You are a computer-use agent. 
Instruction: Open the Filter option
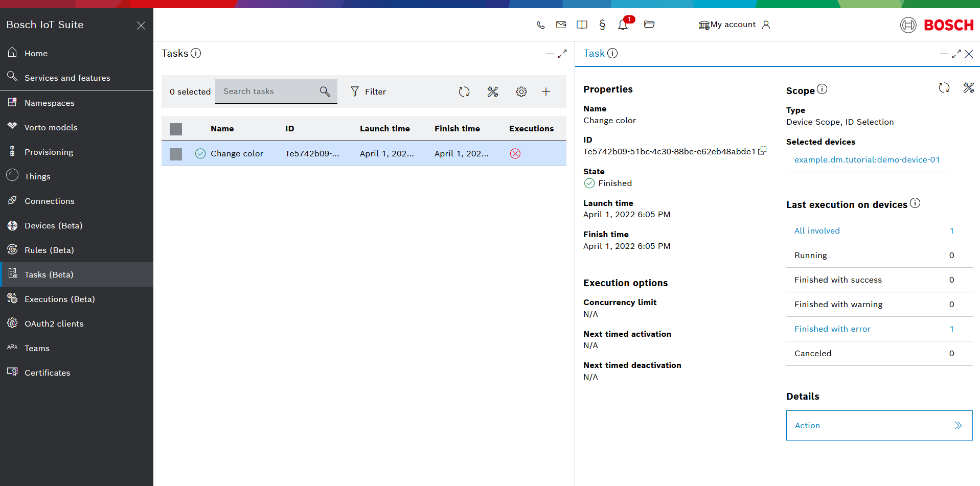[368, 91]
